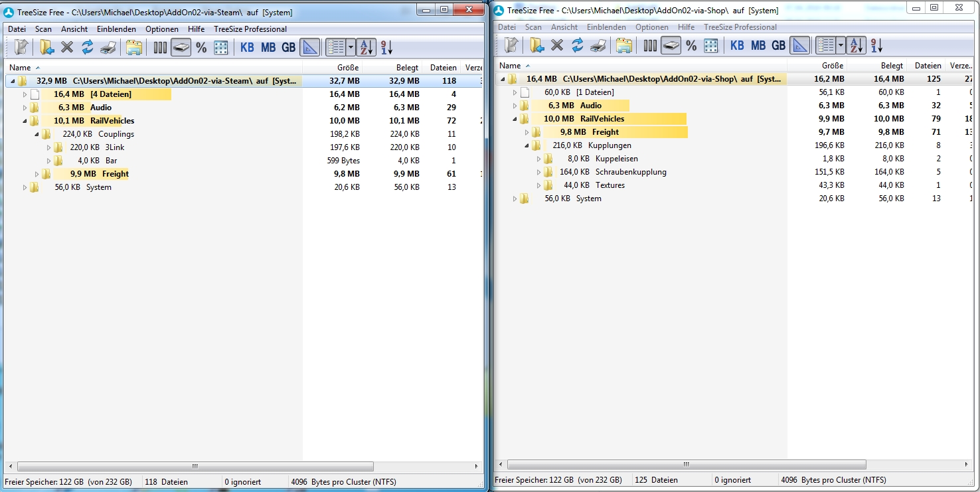Click the horizontal scrollbar in via-Steam window

pos(195,466)
